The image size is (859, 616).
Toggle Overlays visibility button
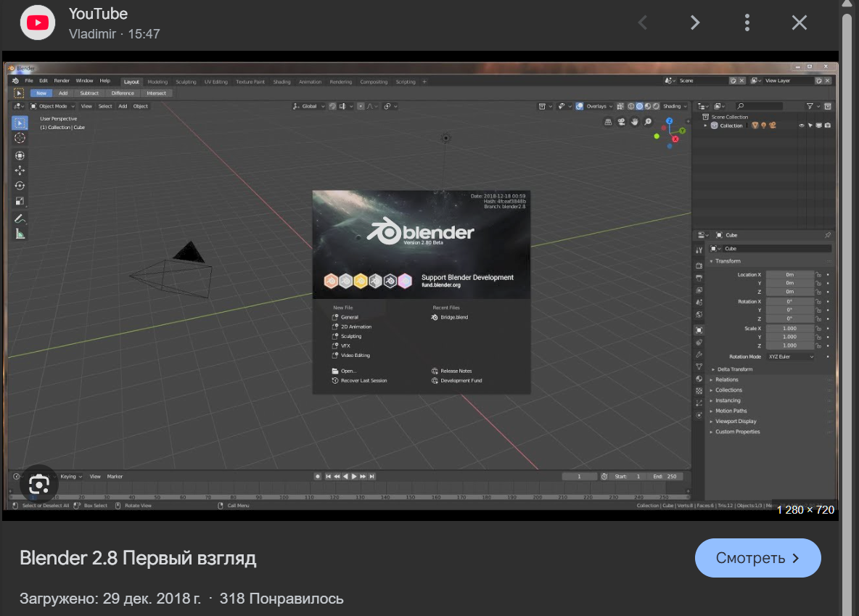click(x=580, y=107)
